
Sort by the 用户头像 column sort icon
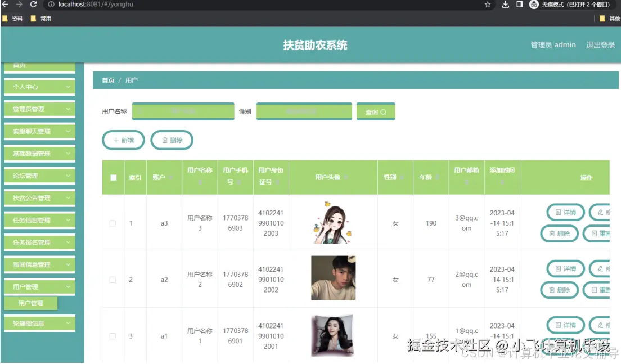(x=346, y=177)
